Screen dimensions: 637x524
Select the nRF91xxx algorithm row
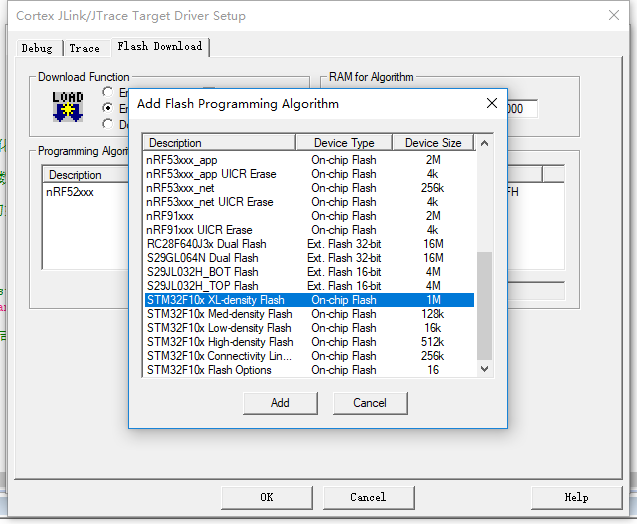[x=310, y=216]
